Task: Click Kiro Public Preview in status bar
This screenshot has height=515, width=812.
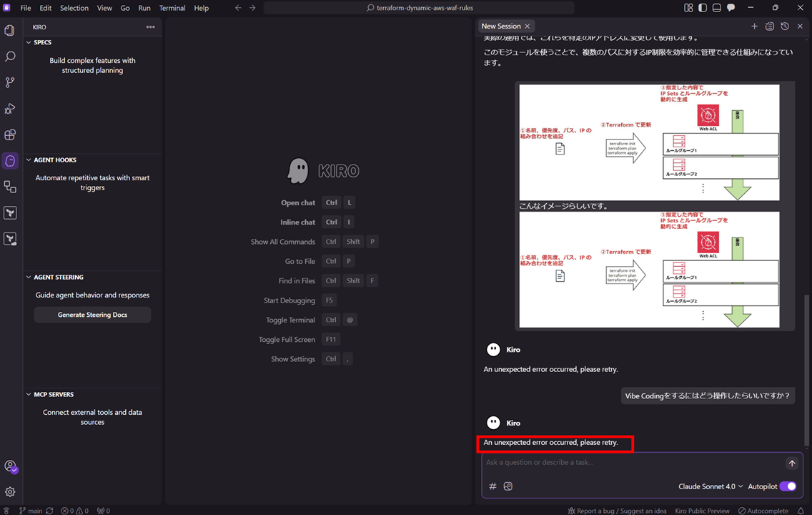Action: click(702, 510)
